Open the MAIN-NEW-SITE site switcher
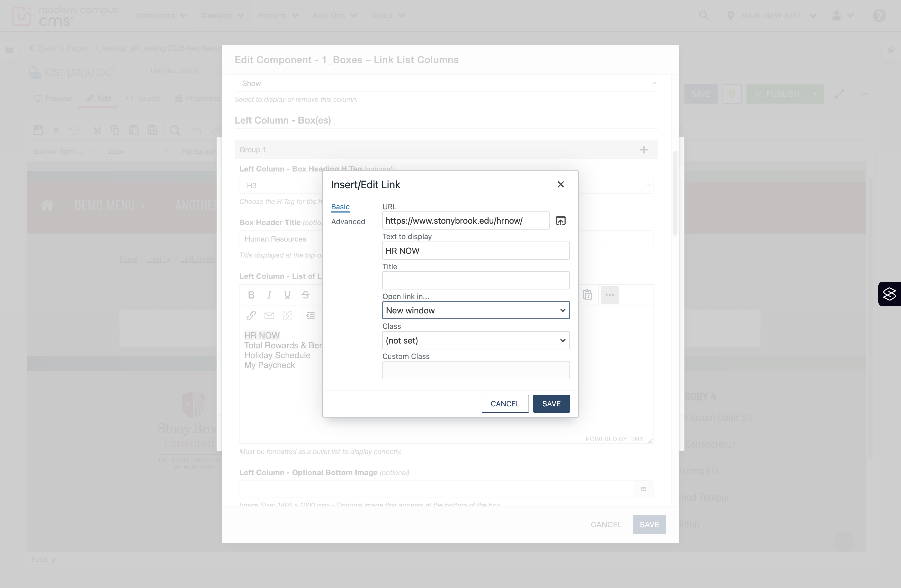This screenshot has height=588, width=901. (771, 15)
